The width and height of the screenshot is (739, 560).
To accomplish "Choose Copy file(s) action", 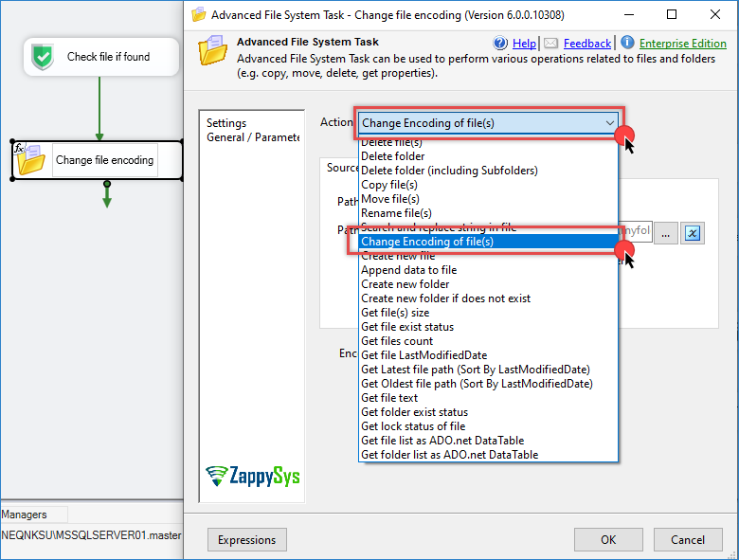I will click(488, 185).
